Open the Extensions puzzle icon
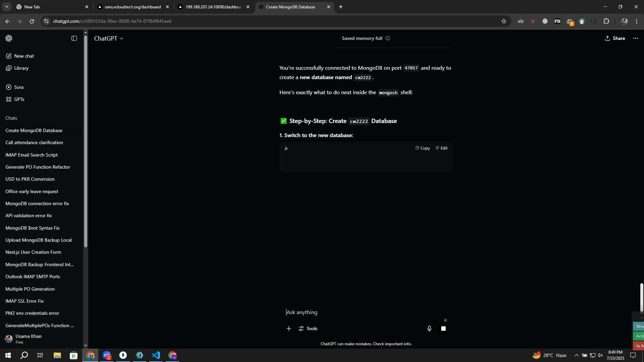The width and height of the screenshot is (644, 362). click(x=606, y=21)
